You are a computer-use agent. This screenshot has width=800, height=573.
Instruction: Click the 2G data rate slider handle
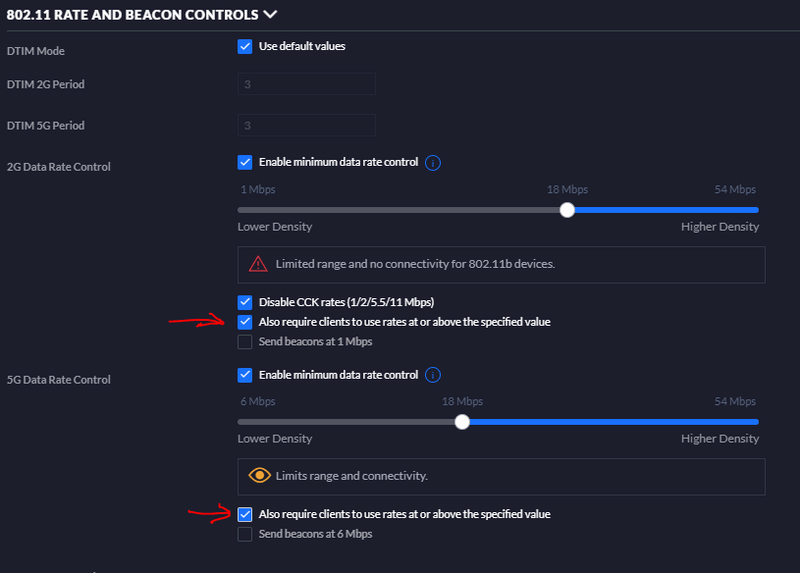coord(567,210)
